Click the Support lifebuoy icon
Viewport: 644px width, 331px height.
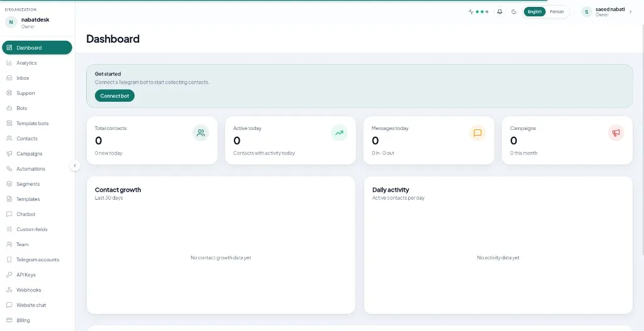coord(9,93)
